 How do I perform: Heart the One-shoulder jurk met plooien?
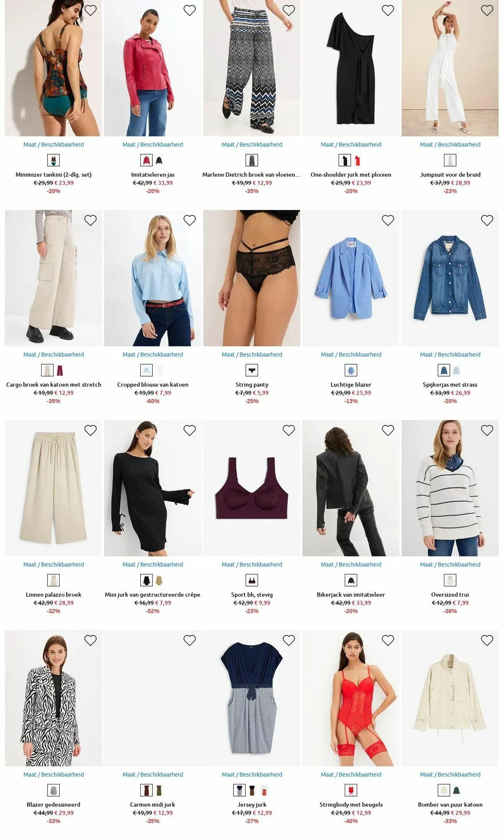[388, 10]
